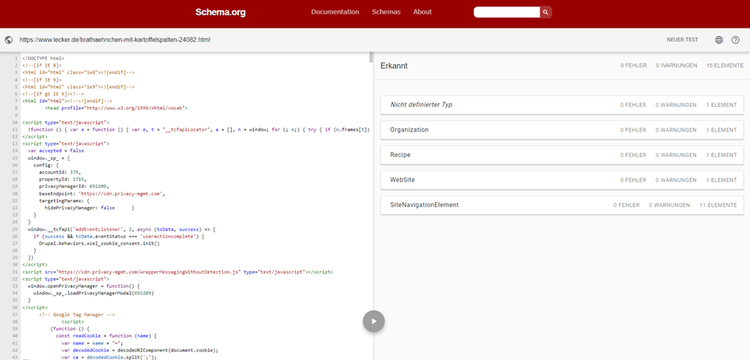The height and width of the screenshot is (360, 750).
Task: Open the Schemas menu item
Action: (386, 12)
